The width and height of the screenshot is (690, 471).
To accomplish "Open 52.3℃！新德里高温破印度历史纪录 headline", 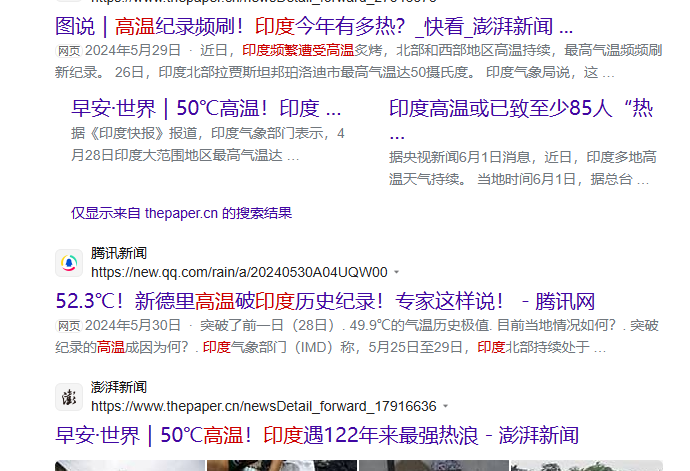I will (x=325, y=302).
